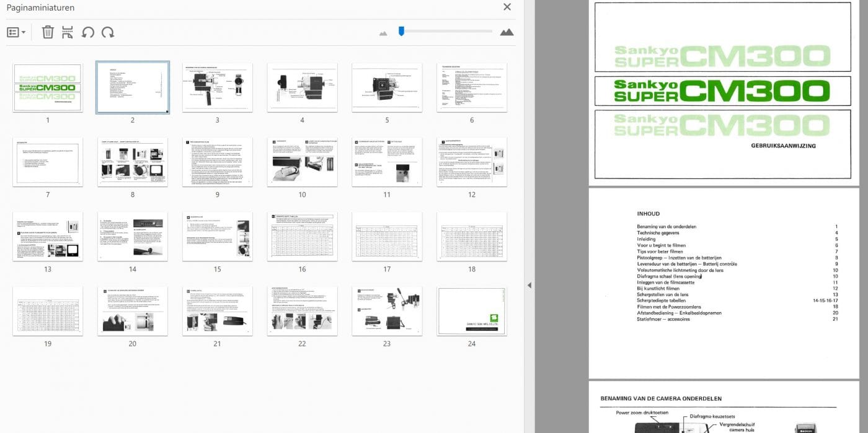
Task: Close the Paginaminiaturen panel
Action: [x=507, y=7]
